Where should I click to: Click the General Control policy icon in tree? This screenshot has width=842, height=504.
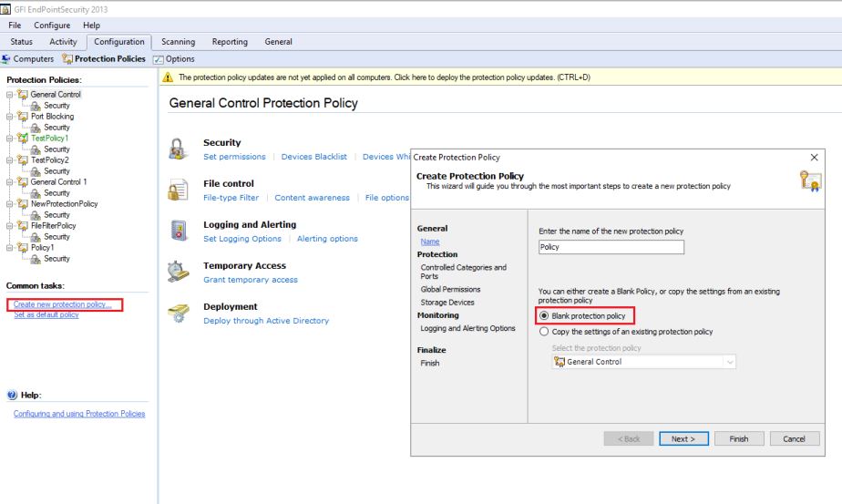pos(23,94)
